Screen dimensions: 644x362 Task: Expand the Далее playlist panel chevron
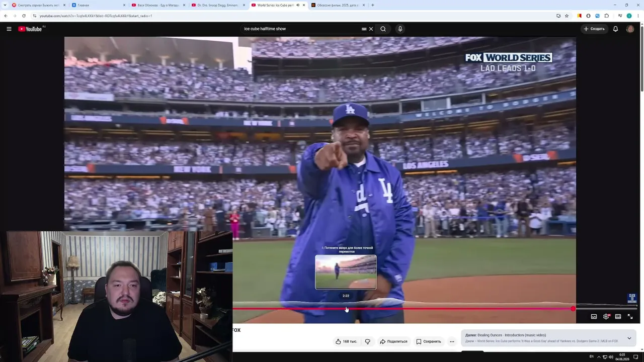point(629,338)
